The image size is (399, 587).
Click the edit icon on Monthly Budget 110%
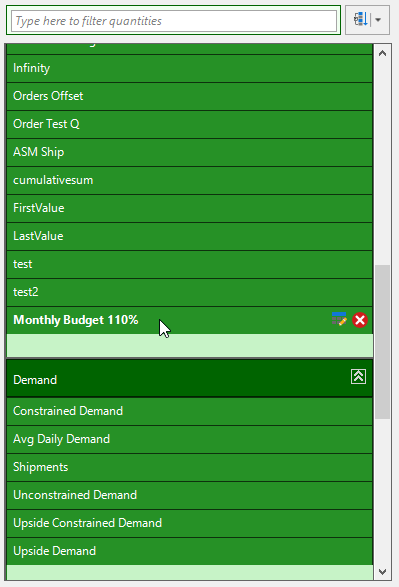tap(339, 320)
